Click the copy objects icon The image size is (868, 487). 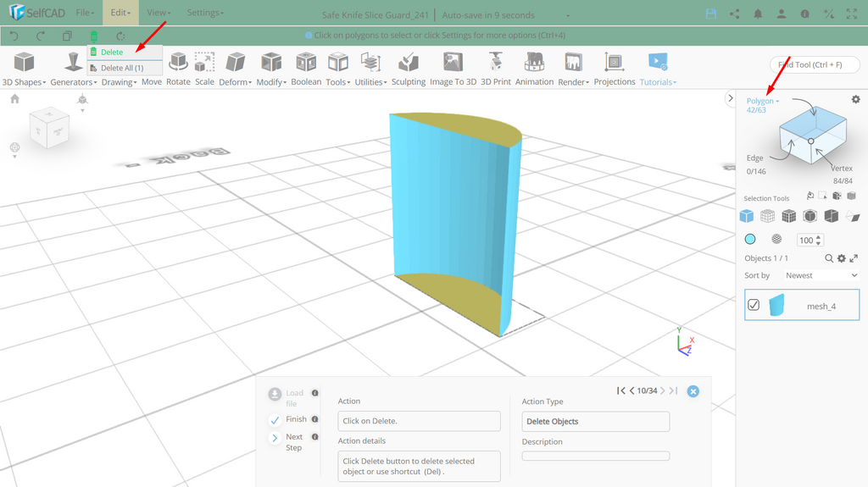click(67, 36)
